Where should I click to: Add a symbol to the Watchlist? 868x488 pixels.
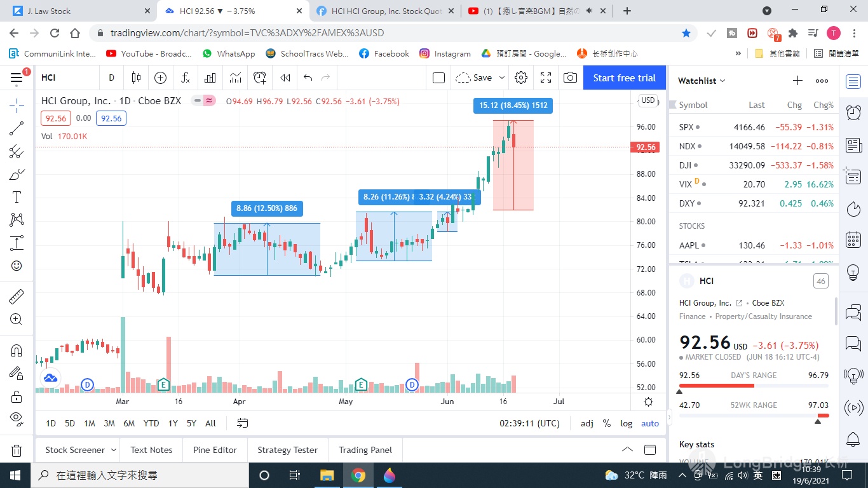(797, 81)
